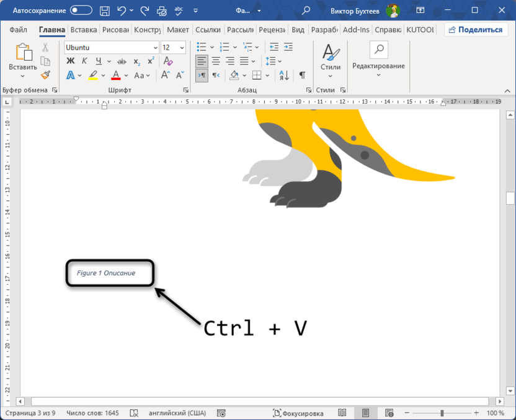Apply italic formatting using the К icon

(x=83, y=60)
